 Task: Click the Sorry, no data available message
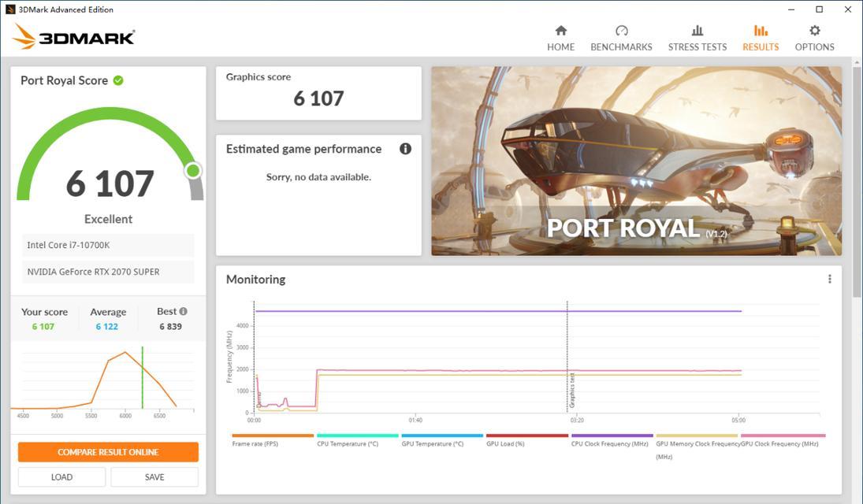point(318,177)
